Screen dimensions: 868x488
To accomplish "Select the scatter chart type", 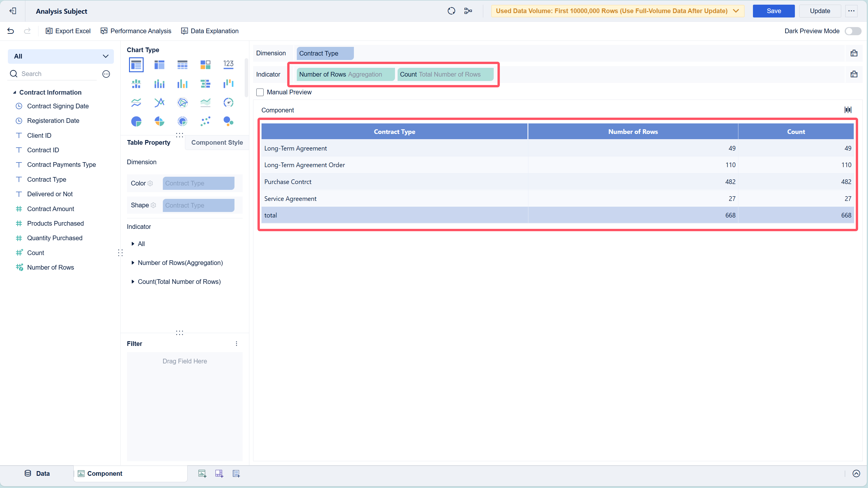I will [205, 121].
